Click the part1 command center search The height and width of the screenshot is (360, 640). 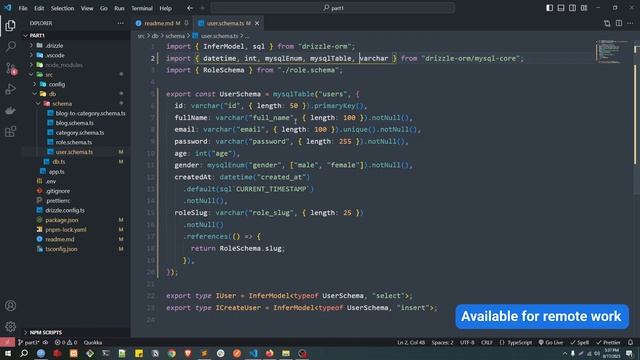click(x=333, y=8)
